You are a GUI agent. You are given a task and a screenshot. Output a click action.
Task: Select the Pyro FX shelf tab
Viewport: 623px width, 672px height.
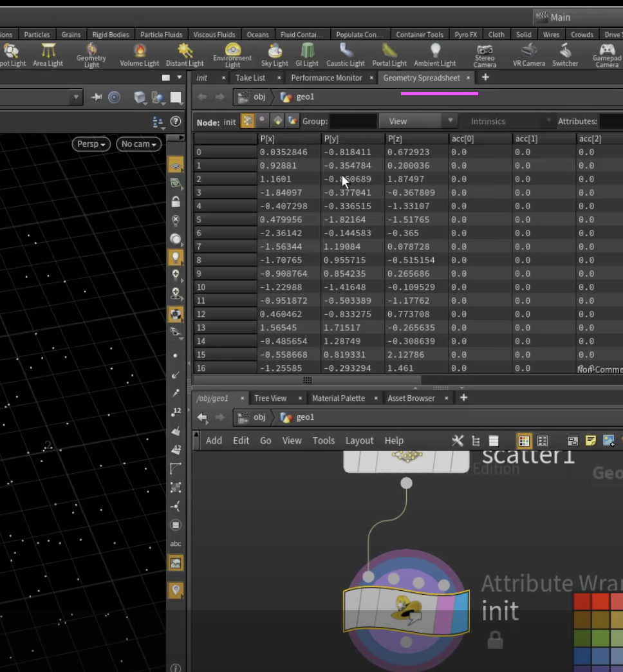466,35
